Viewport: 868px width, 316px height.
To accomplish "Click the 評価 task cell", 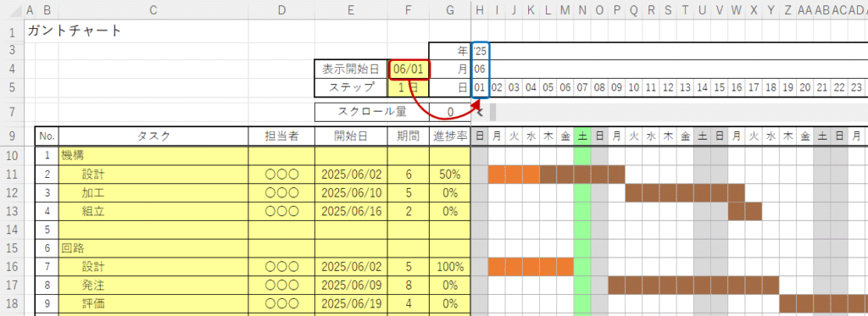I will 153,304.
